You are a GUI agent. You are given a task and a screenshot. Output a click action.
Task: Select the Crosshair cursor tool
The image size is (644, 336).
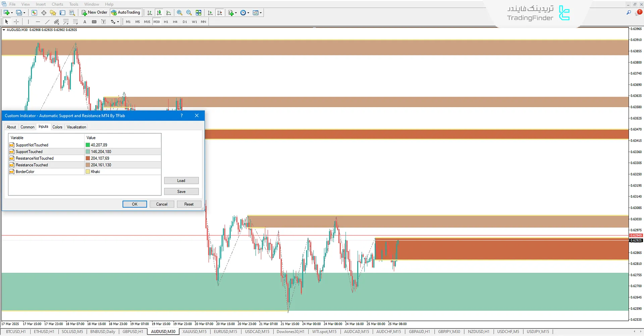coord(16,22)
